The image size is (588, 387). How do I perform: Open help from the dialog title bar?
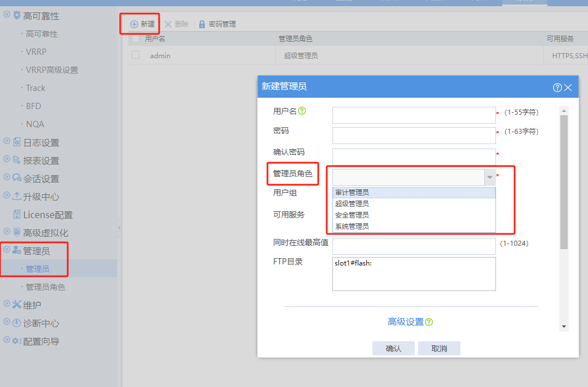[x=558, y=88]
